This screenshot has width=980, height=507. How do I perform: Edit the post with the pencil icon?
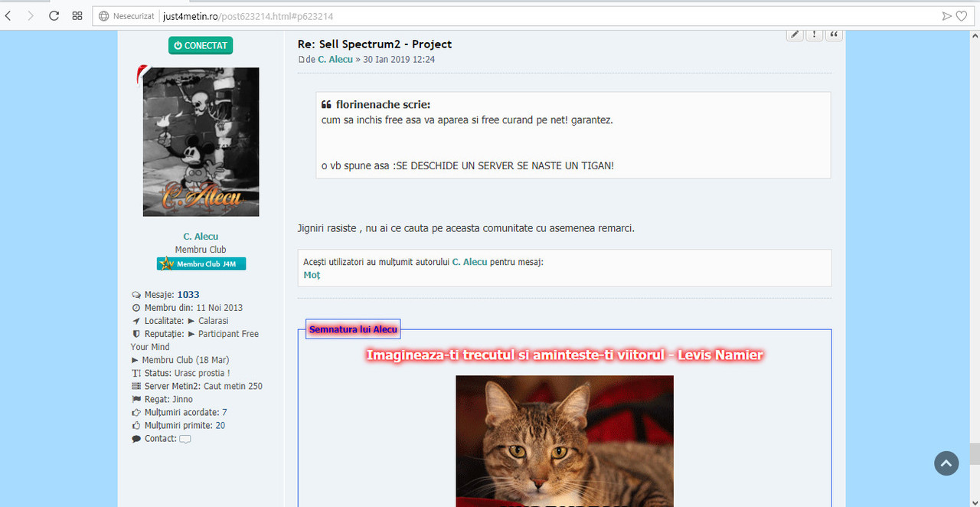pyautogui.click(x=795, y=34)
